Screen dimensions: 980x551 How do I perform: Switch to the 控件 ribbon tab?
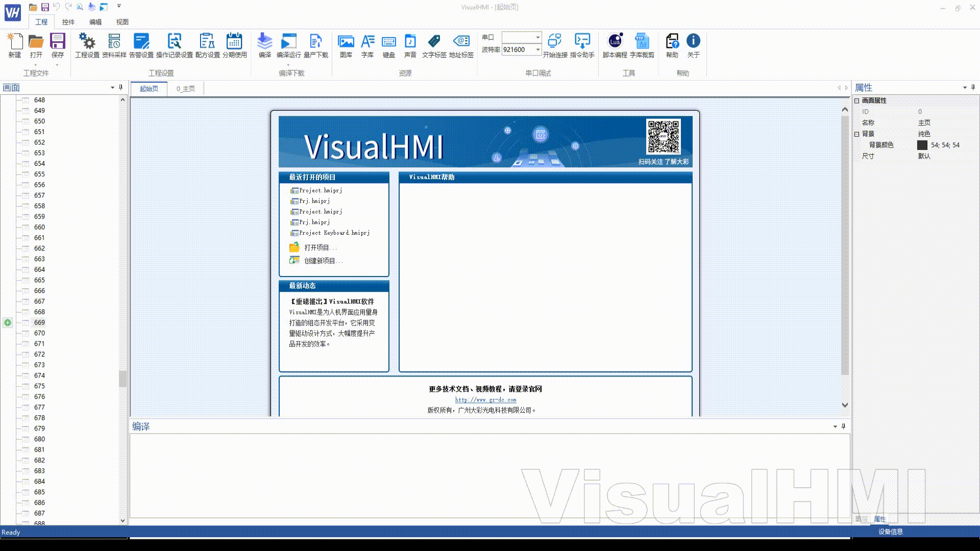pyautogui.click(x=68, y=22)
